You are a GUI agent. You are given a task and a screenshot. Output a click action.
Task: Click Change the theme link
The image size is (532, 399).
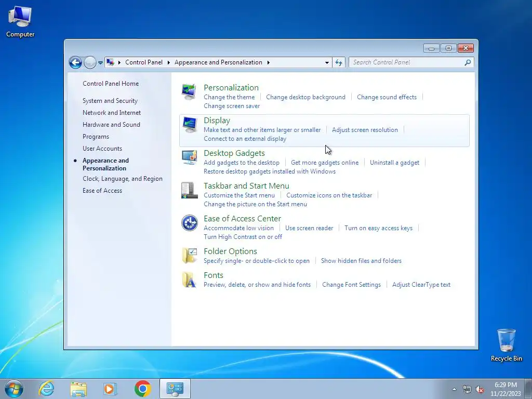229,97
